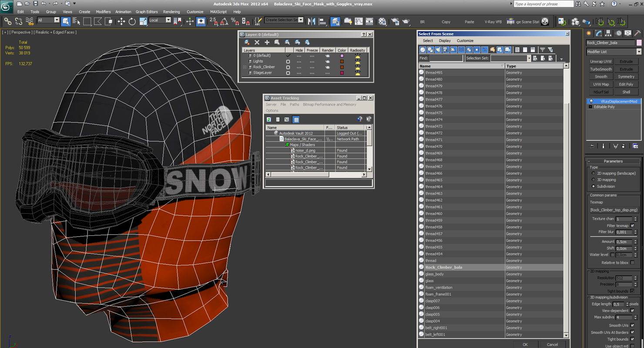This screenshot has height=348, width=644.
Task: Select 2D mapping (landscape) radio button
Action: coord(593,173)
